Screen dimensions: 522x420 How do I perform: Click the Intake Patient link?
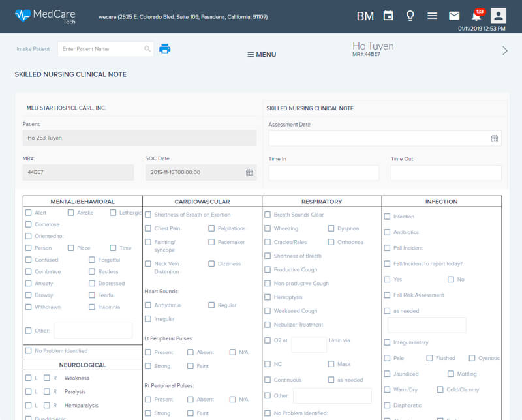coord(33,49)
